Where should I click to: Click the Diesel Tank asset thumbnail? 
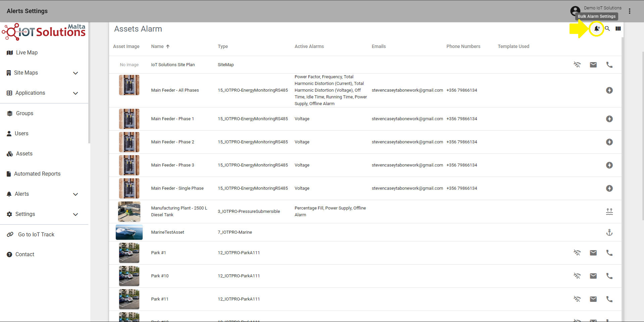coord(129,212)
